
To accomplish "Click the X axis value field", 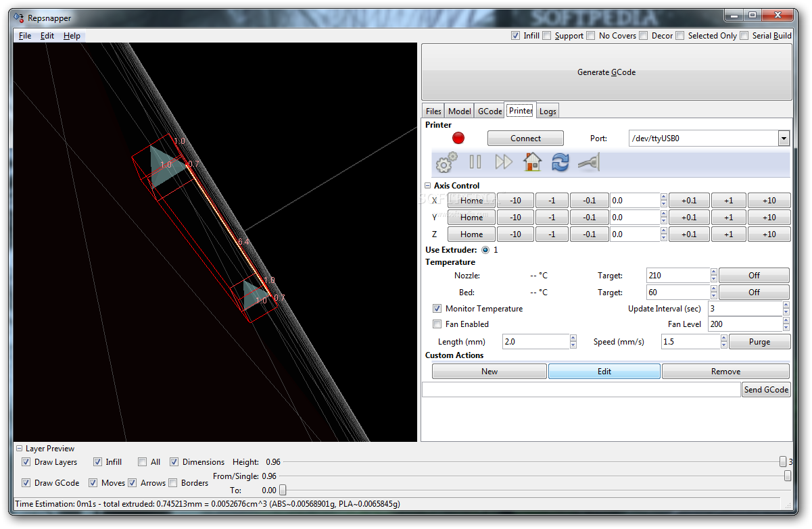I will [x=634, y=200].
